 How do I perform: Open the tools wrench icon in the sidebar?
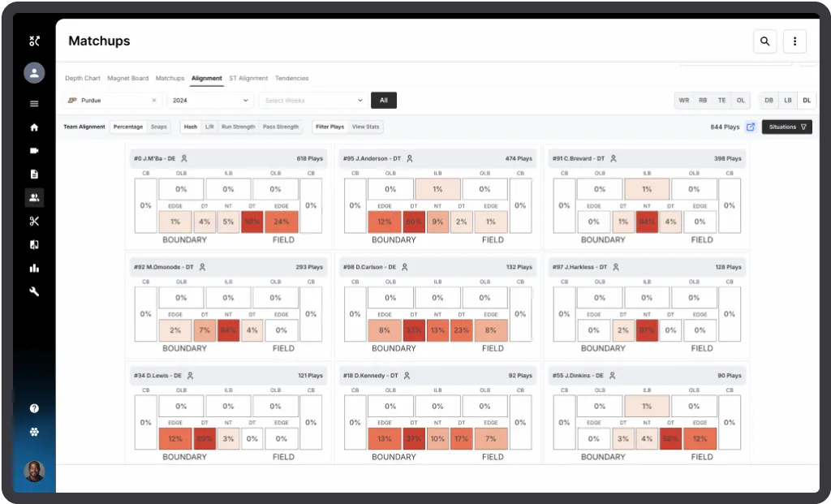click(x=34, y=291)
